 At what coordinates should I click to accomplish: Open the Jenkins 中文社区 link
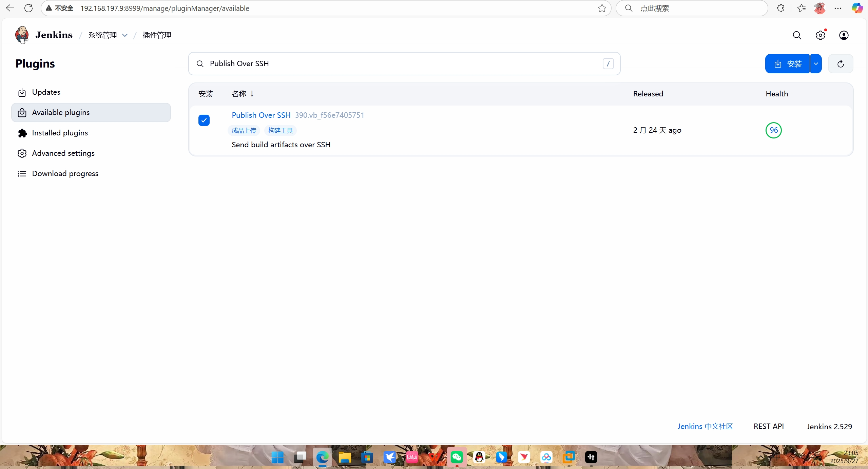(705, 427)
